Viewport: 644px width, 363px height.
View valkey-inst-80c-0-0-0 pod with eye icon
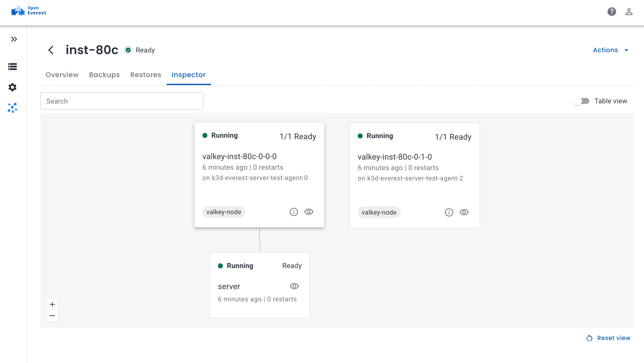tap(309, 212)
